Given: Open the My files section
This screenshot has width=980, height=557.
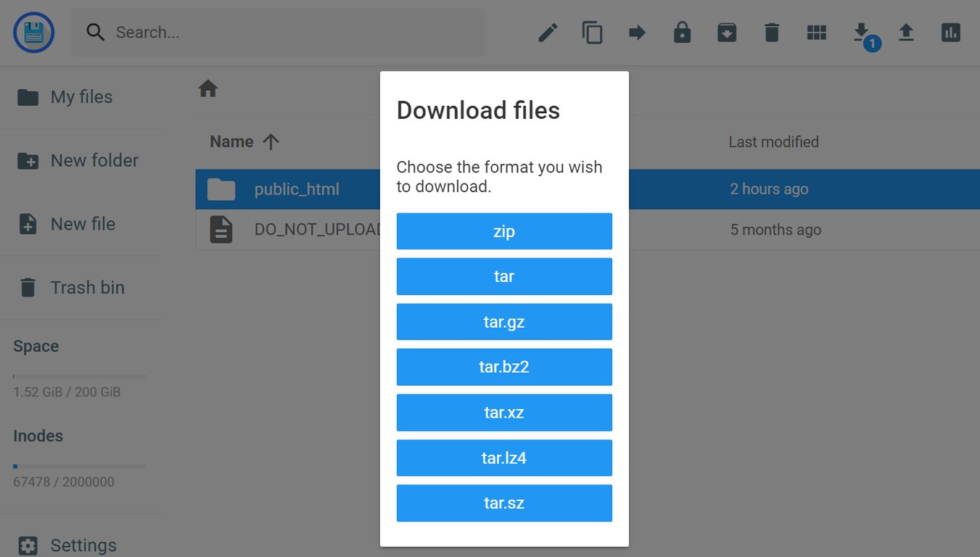Looking at the screenshot, I should 81,96.
